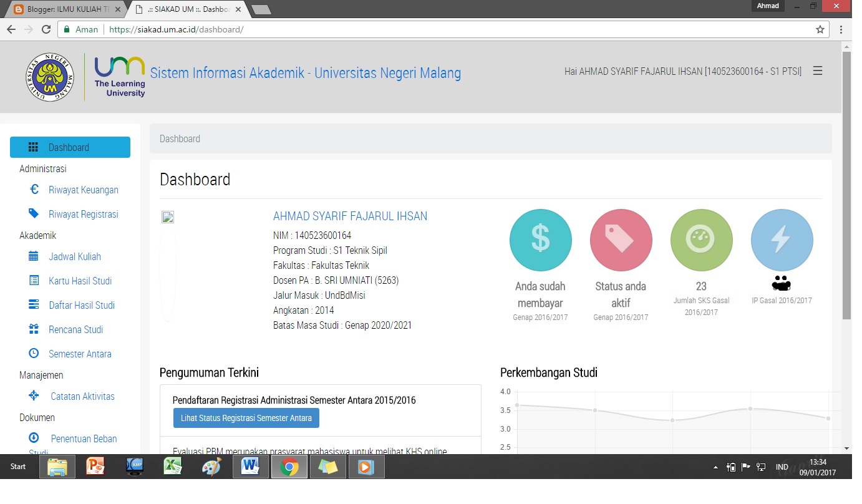
Task: Open Chrome's three-dot options menu
Action: pos(841,29)
